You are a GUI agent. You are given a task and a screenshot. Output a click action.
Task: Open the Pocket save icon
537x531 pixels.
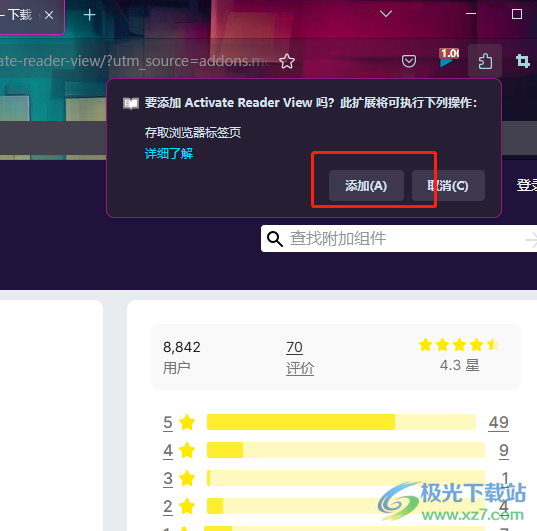(409, 61)
